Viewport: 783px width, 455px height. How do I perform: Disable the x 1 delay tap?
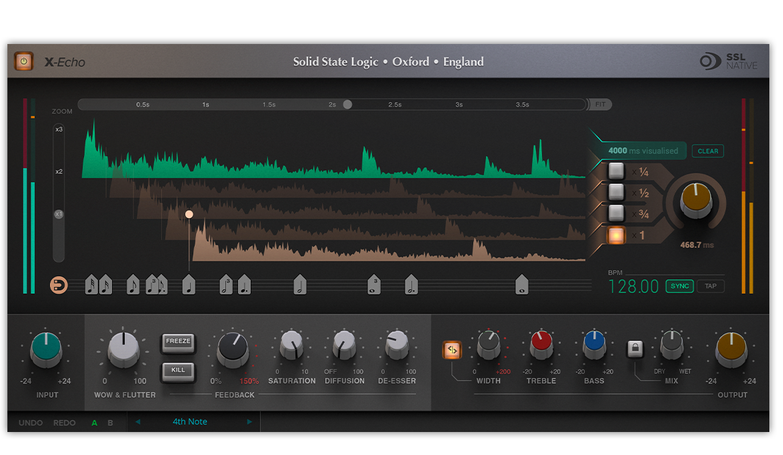click(x=616, y=235)
